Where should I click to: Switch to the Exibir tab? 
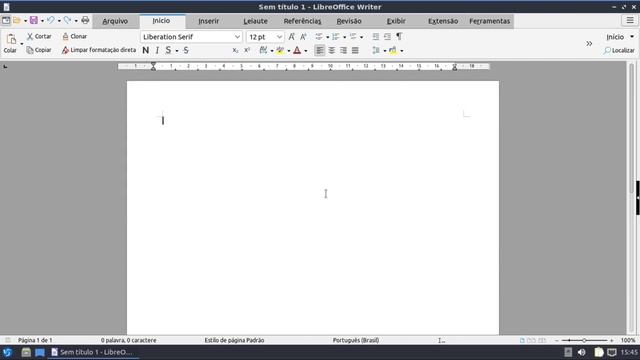[396, 21]
